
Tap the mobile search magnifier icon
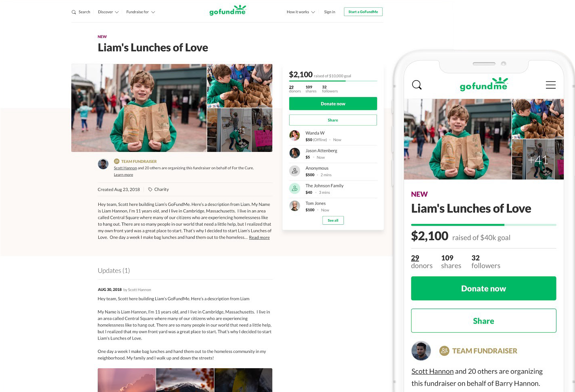pos(417,85)
